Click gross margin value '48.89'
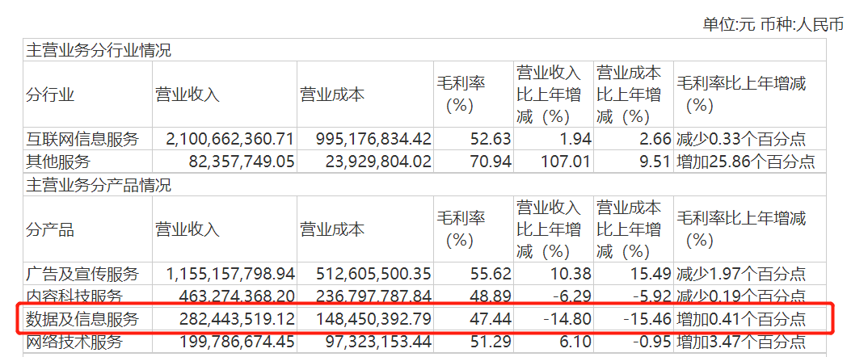The width and height of the screenshot is (868, 357). [489, 296]
